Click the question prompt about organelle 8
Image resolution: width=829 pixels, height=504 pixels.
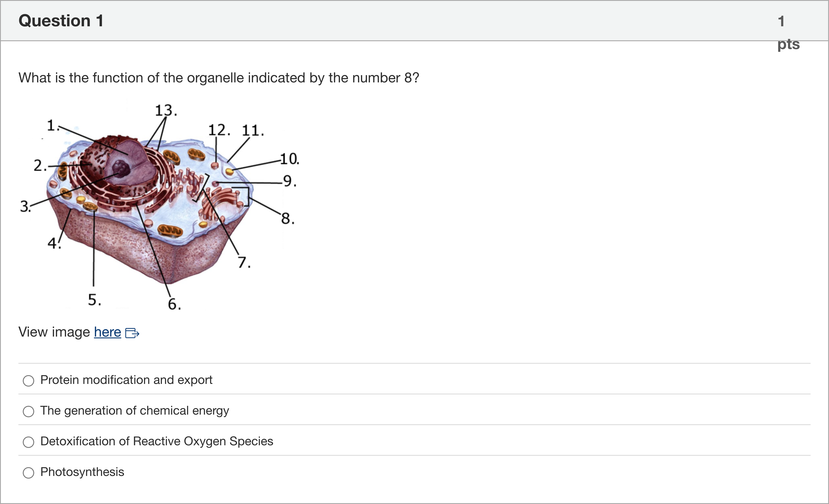[x=219, y=78]
